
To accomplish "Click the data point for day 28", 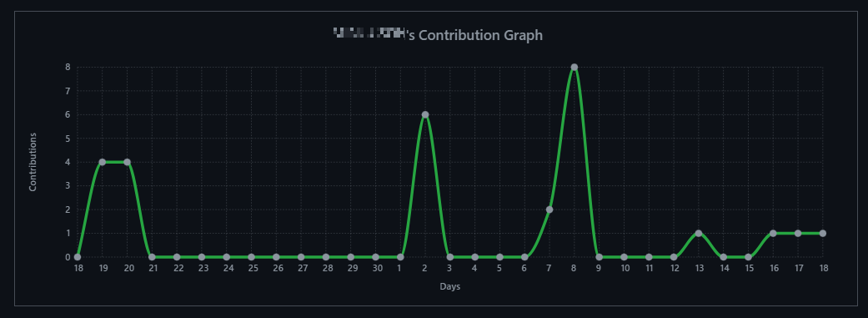I will (x=326, y=257).
